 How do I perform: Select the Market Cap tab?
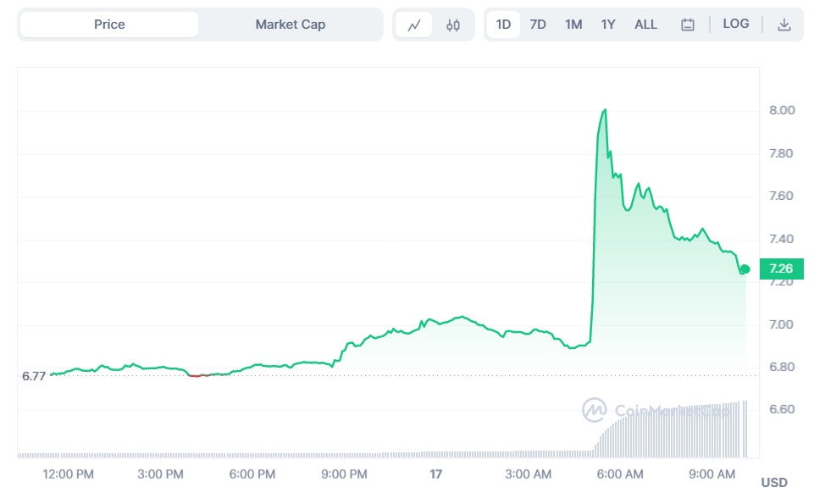(290, 25)
